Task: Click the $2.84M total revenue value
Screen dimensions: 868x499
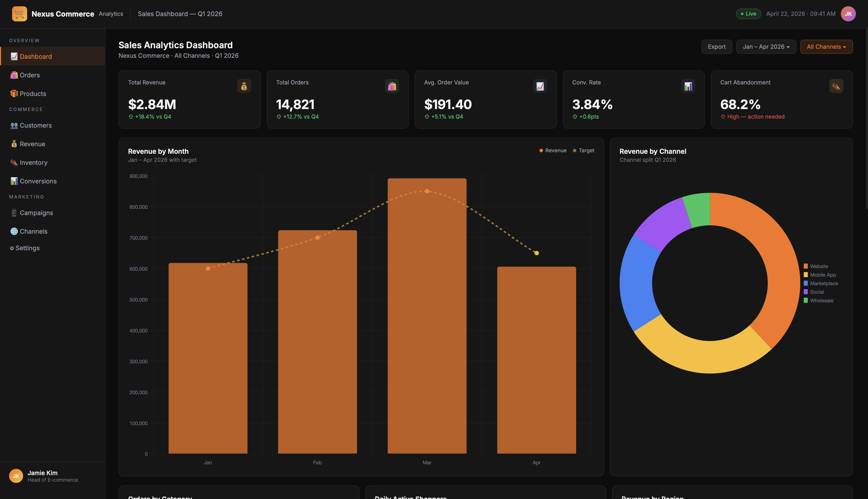Action: [x=152, y=104]
